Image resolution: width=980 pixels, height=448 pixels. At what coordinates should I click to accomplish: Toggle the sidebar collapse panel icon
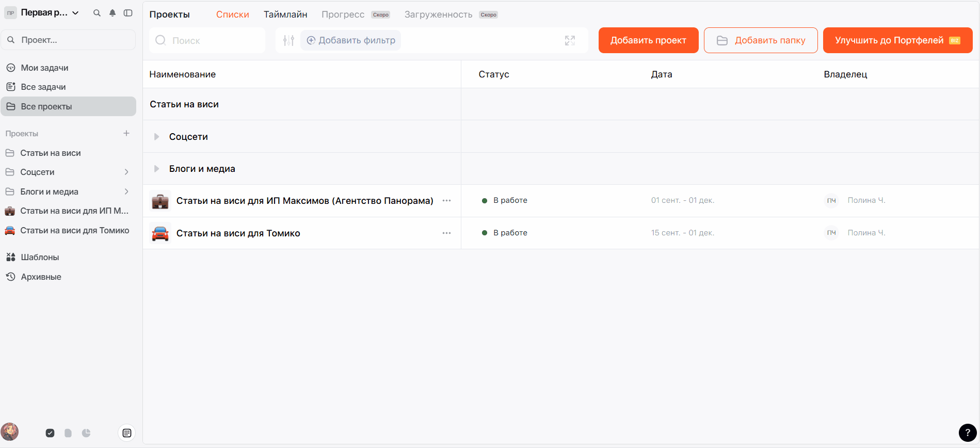click(x=128, y=13)
